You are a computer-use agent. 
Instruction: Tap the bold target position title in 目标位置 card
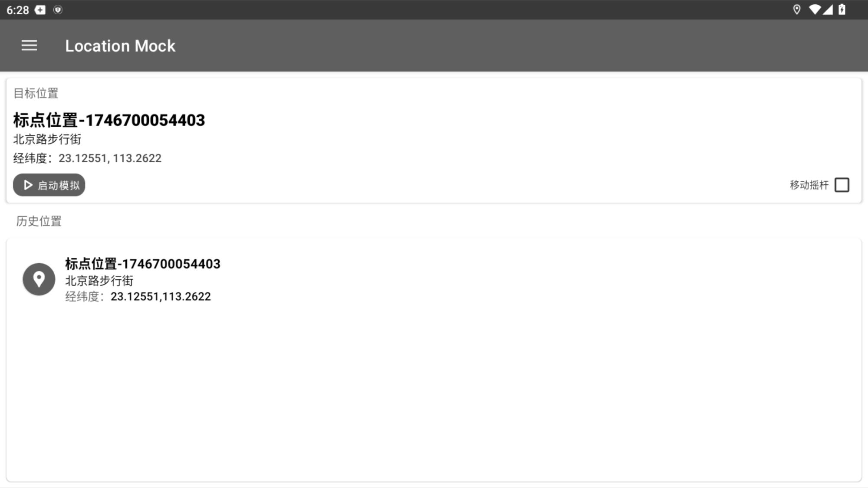click(x=109, y=120)
